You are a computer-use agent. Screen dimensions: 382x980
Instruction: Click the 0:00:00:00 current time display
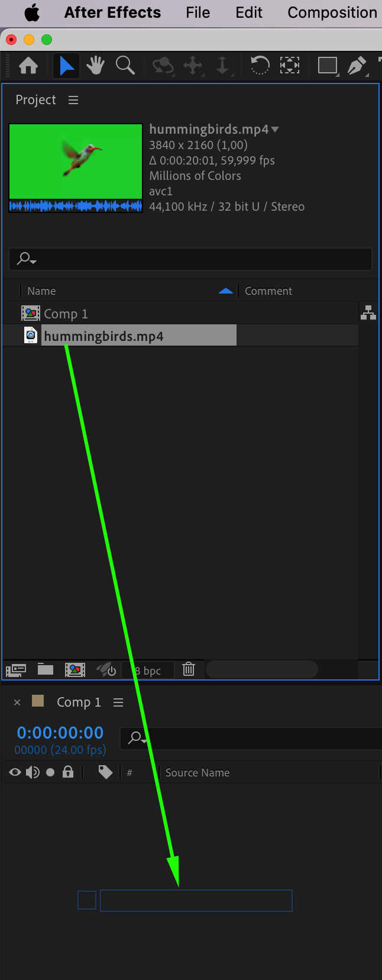(x=60, y=733)
